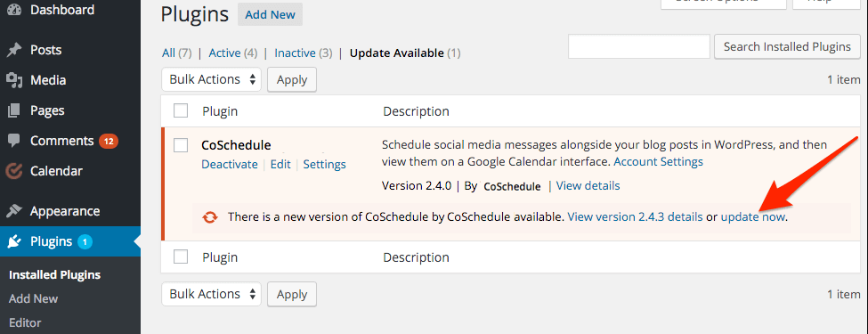This screenshot has height=334, width=868.
Task: Click the Pages icon in sidebar
Action: pyautogui.click(x=14, y=110)
